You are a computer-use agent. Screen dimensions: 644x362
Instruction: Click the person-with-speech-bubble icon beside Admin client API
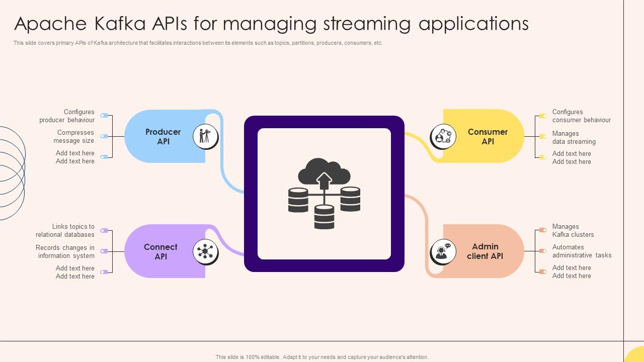point(442,251)
